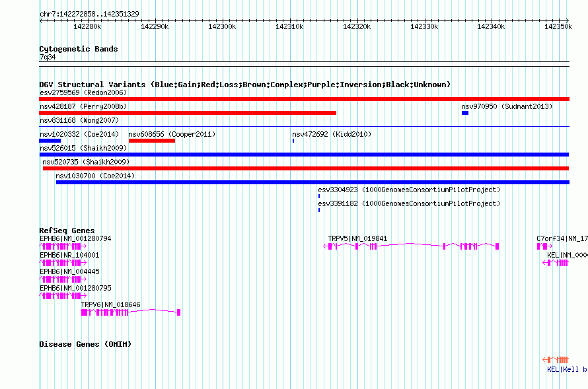Click the 142340k ruler label
The height and width of the screenshot is (389, 588).
coord(491,26)
